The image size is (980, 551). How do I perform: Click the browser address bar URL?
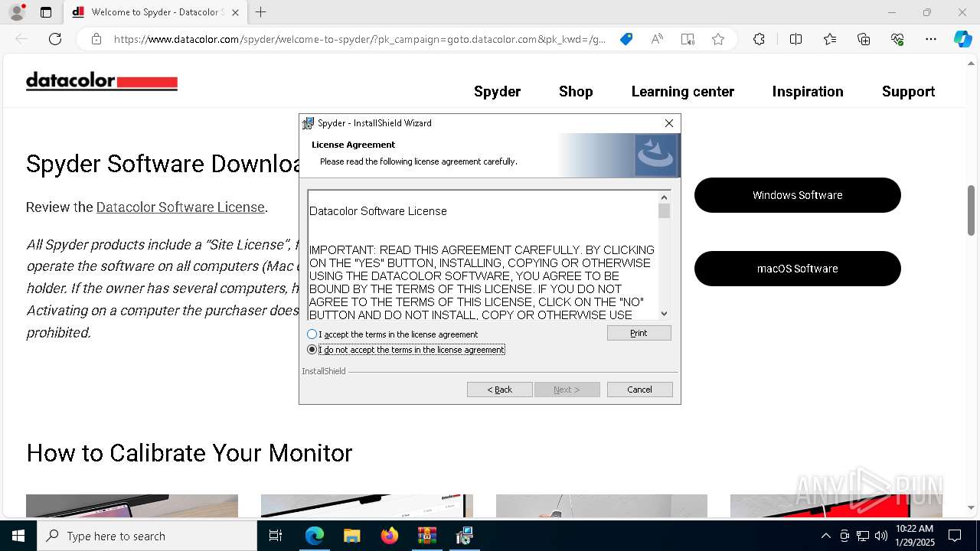[x=359, y=39]
